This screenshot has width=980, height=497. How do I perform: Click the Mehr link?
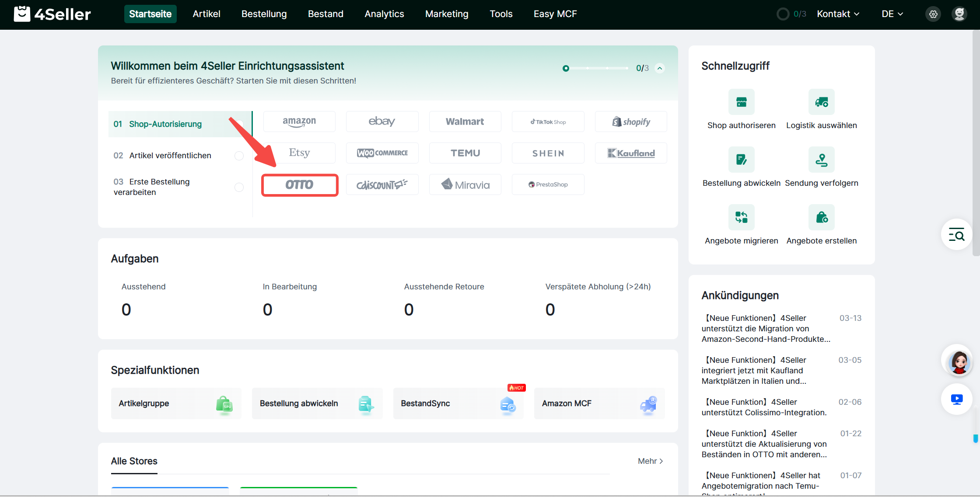(x=650, y=461)
